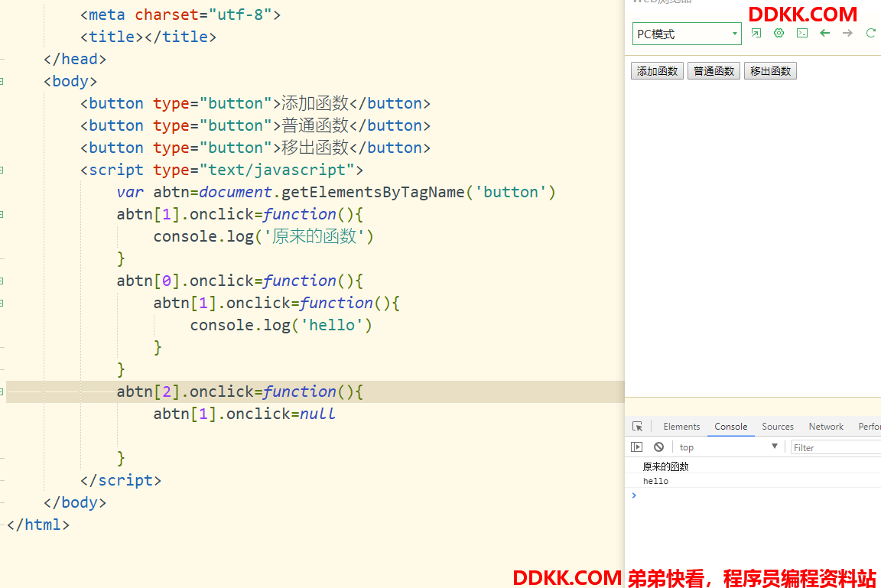Open the top context selector dropdown
This screenshot has height=588, width=881.
pos(728,447)
